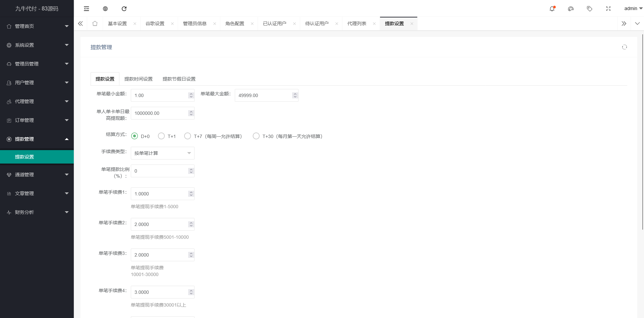Open the notification bell
644x318 pixels.
pos(552,9)
